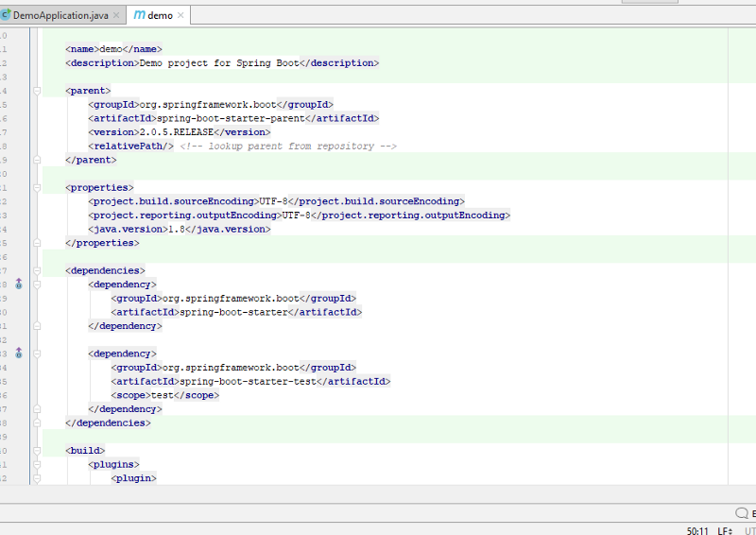
Task: Click the closing </dependencies> tag
Action: click(x=108, y=423)
